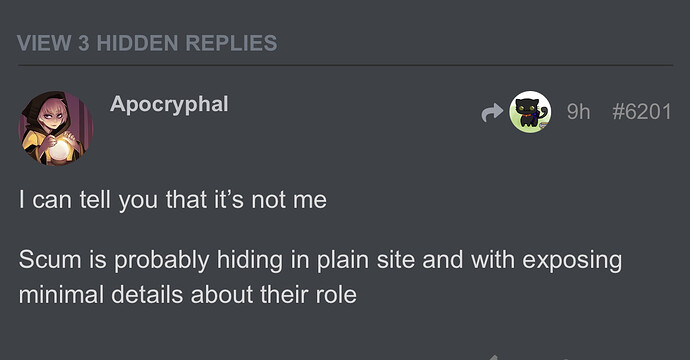Image resolution: width=690 pixels, height=360 pixels.
Task: View the crystal ball profile picture
Action: pos(55,128)
